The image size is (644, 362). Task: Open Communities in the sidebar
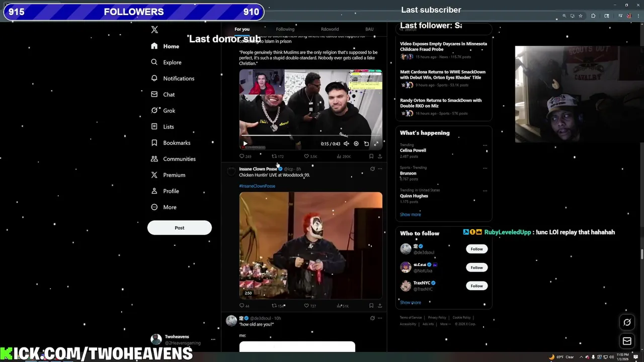[173, 159]
